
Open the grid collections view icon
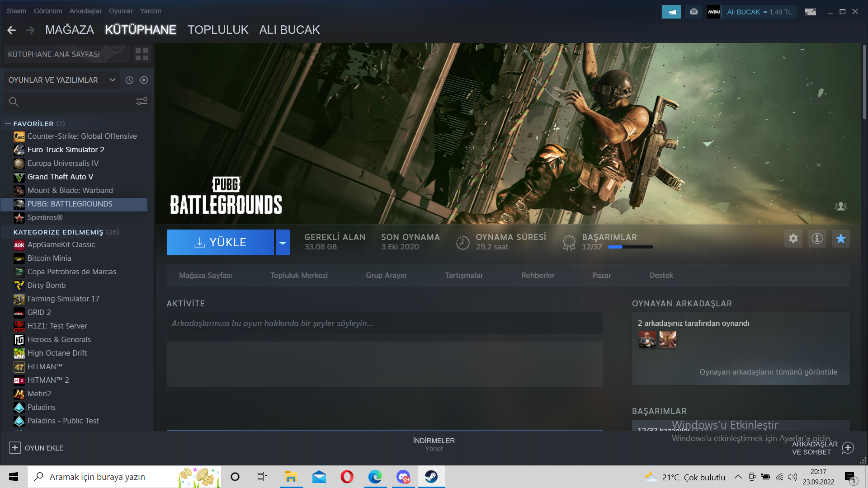pos(142,54)
